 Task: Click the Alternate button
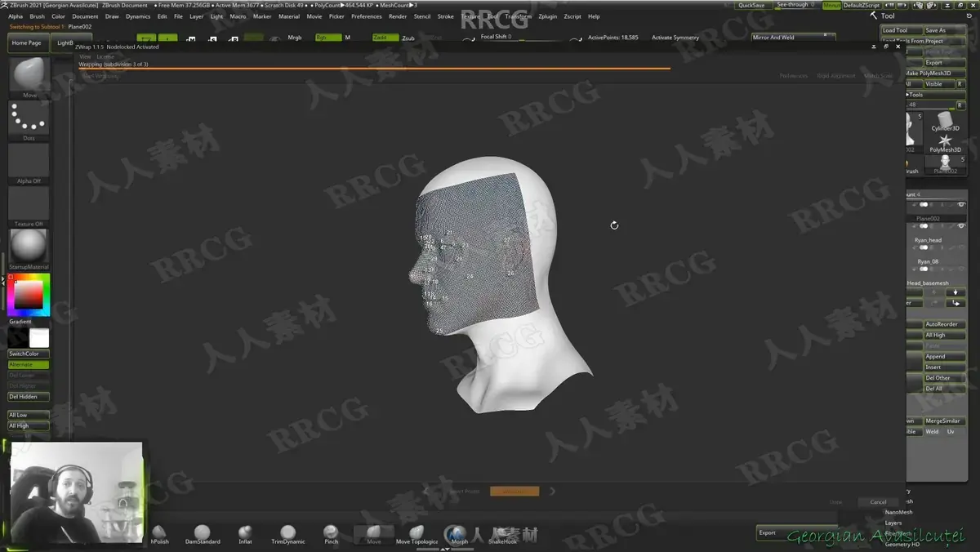click(29, 364)
